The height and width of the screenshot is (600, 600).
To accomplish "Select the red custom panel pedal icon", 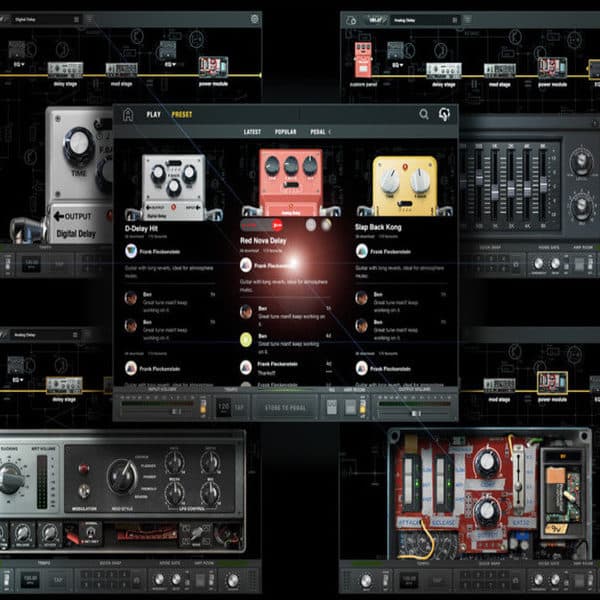I will 363,60.
